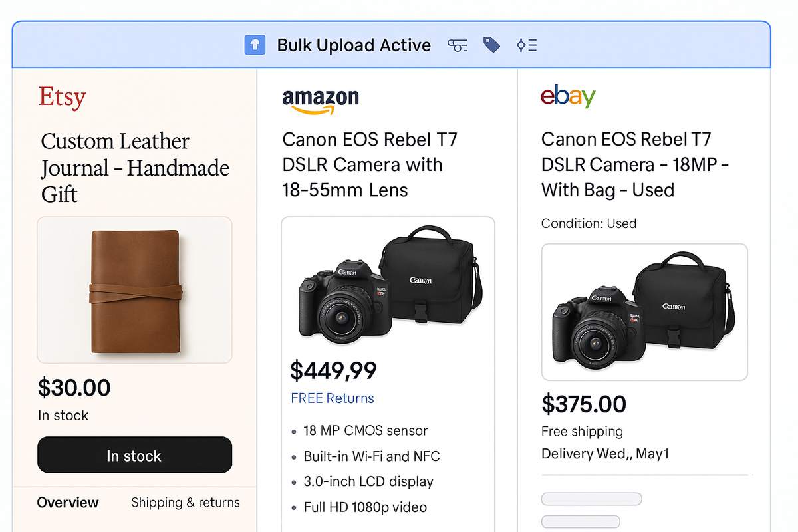The height and width of the screenshot is (532, 798).
Task: Click the Amazon logo
Action: pyautogui.click(x=321, y=98)
